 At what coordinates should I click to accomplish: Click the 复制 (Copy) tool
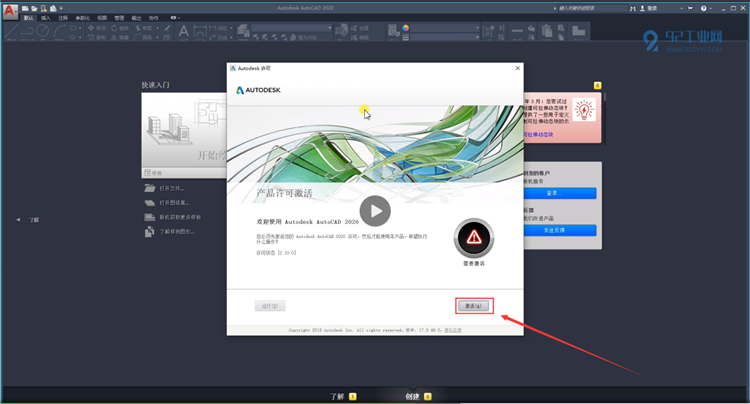[x=97, y=37]
